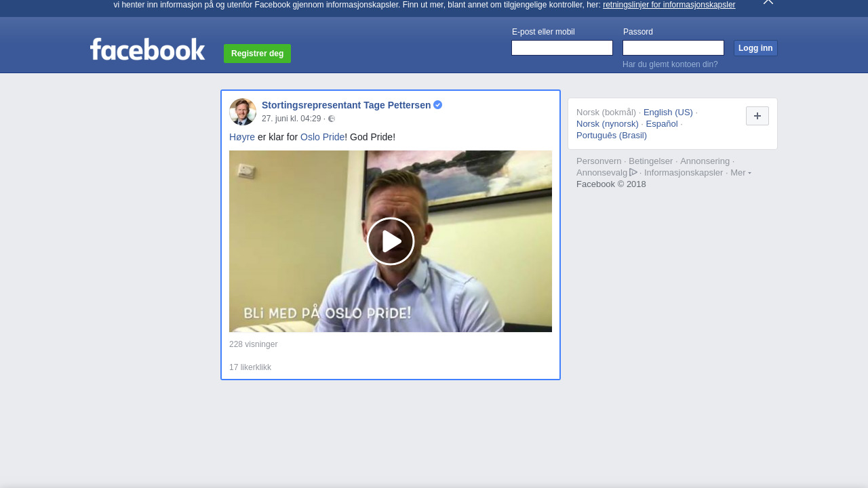
Task: Focus the Passord input field
Action: click(x=673, y=48)
